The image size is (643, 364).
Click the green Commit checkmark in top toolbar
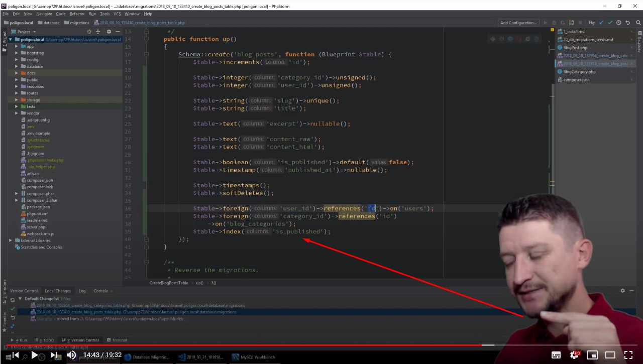610,23
